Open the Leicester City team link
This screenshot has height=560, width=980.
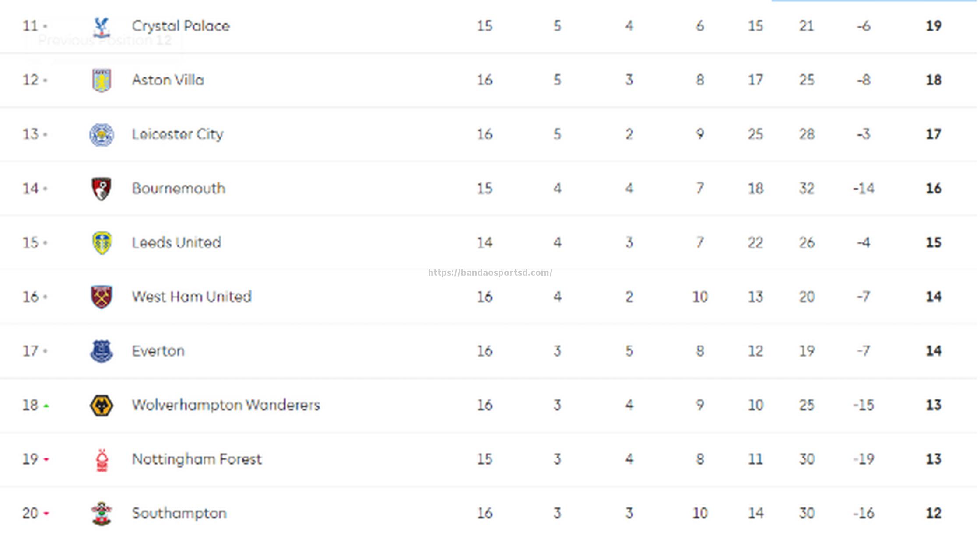(x=178, y=134)
